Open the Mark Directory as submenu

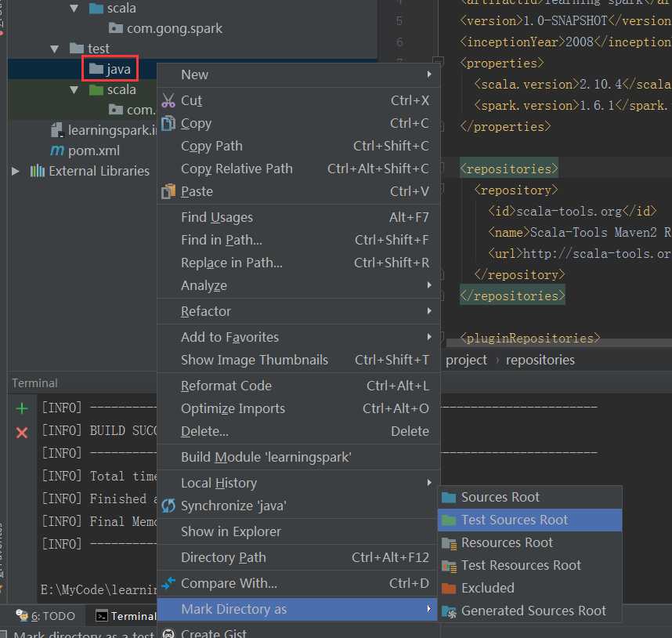[298, 609]
